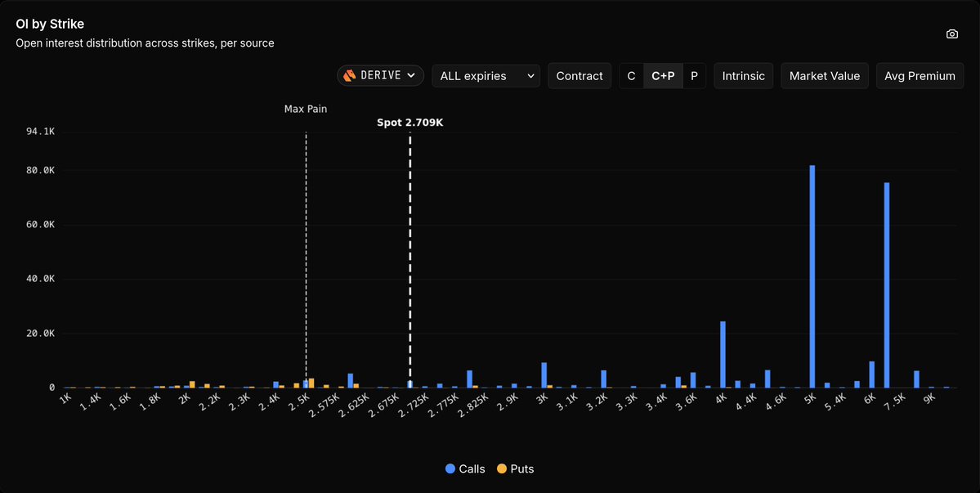980x493 pixels.
Task: Click the 6K strike axis label
Action: click(870, 398)
